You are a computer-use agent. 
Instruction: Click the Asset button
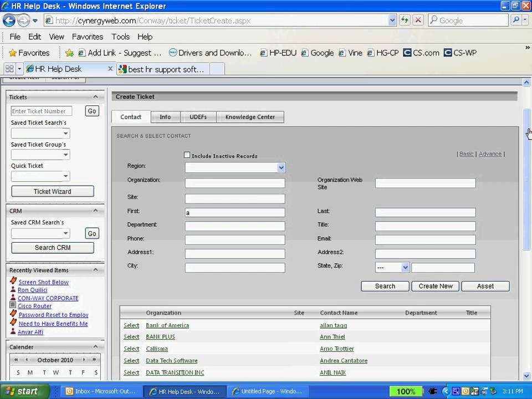click(485, 286)
